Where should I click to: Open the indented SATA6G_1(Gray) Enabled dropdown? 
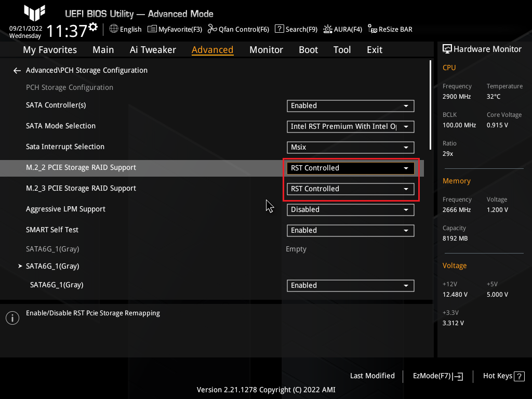coord(350,286)
